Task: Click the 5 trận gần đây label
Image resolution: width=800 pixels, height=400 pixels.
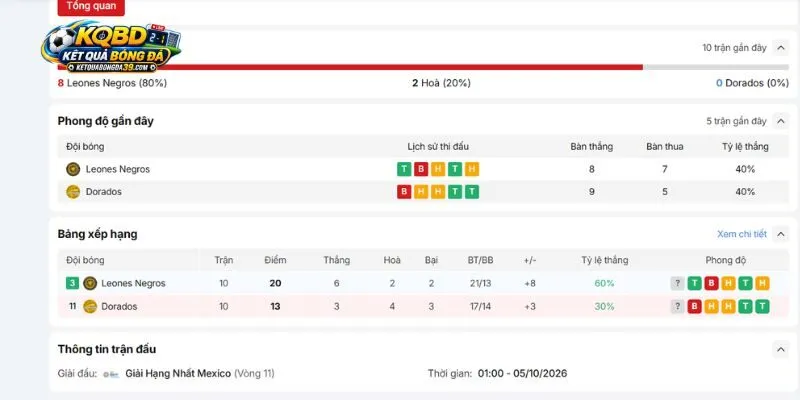Action: coord(736,121)
